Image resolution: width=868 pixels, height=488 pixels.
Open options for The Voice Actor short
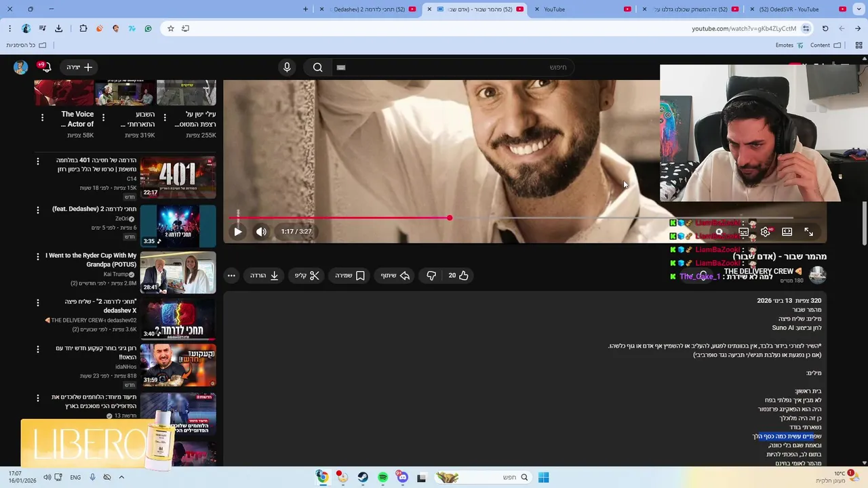pos(42,118)
